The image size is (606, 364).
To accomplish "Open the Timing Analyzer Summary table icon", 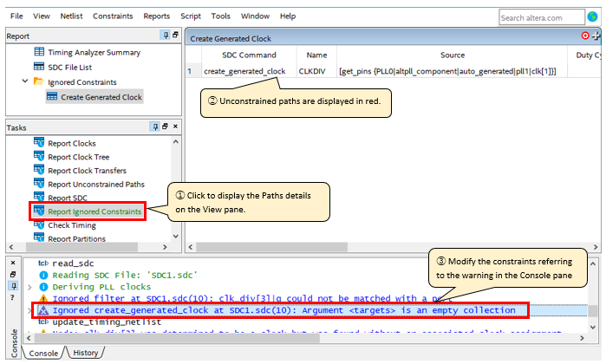I will pos(39,52).
